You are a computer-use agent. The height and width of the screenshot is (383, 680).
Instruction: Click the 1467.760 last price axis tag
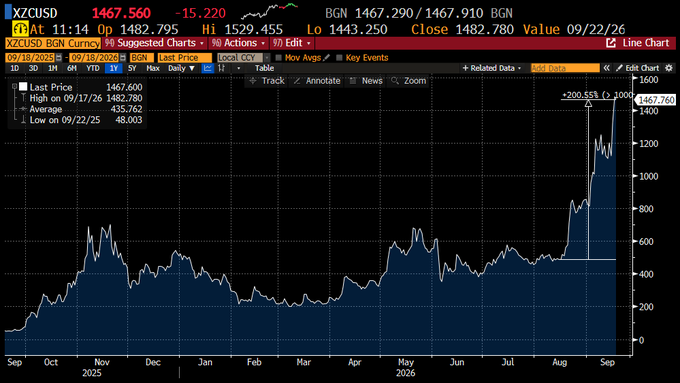tap(656, 100)
